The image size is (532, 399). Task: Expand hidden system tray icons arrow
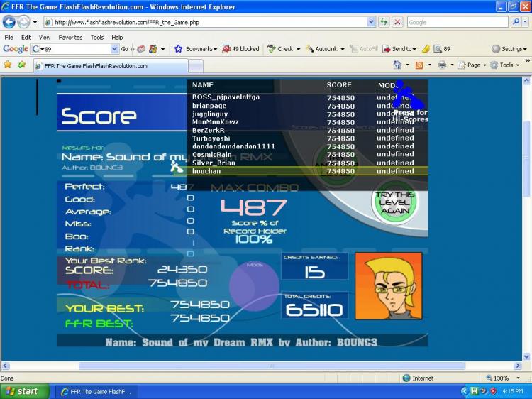(x=465, y=391)
